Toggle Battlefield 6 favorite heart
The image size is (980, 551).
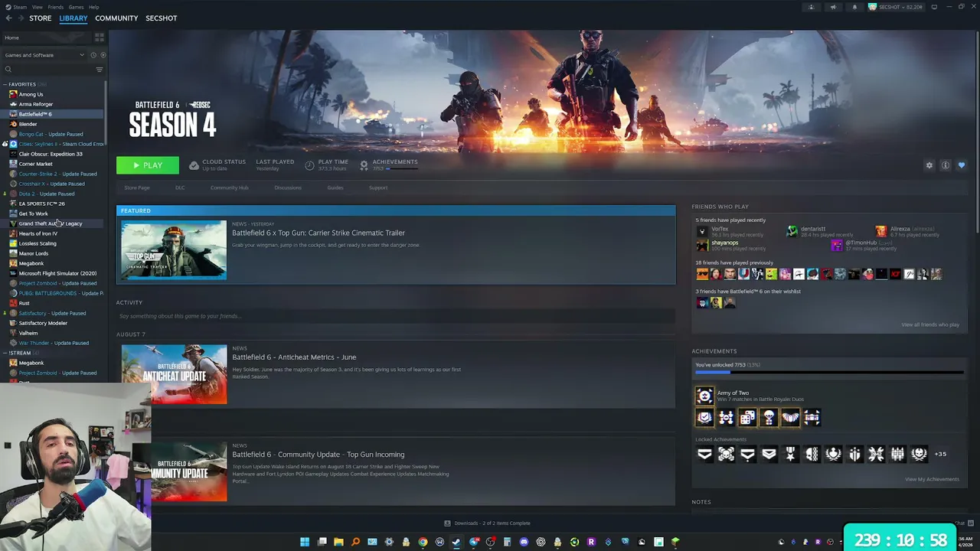962,165
